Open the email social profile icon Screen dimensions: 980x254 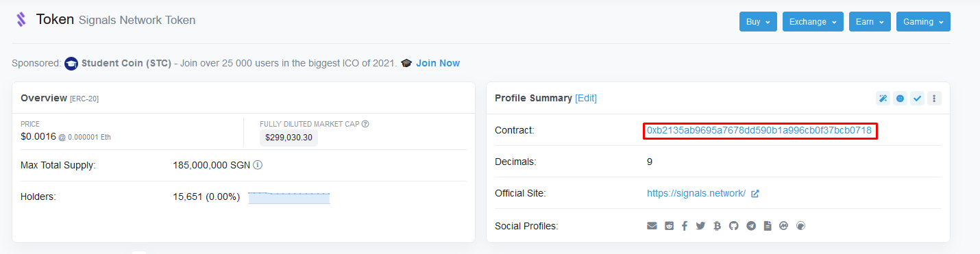click(x=652, y=226)
